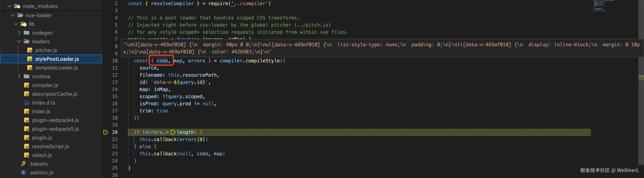644x178 pixels.
Task: Click the TS icon beside index.d.ts
Action: point(27,103)
